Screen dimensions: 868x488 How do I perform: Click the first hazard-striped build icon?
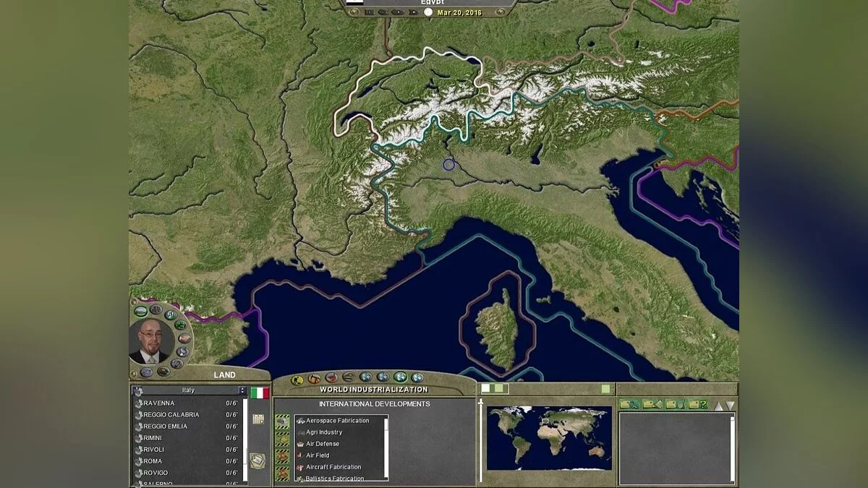point(283,421)
